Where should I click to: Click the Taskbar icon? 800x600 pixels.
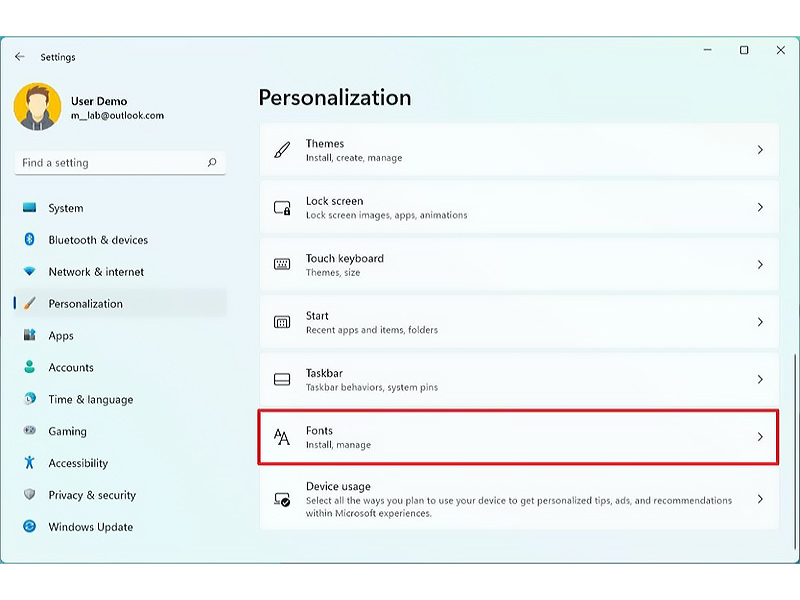[x=282, y=379]
